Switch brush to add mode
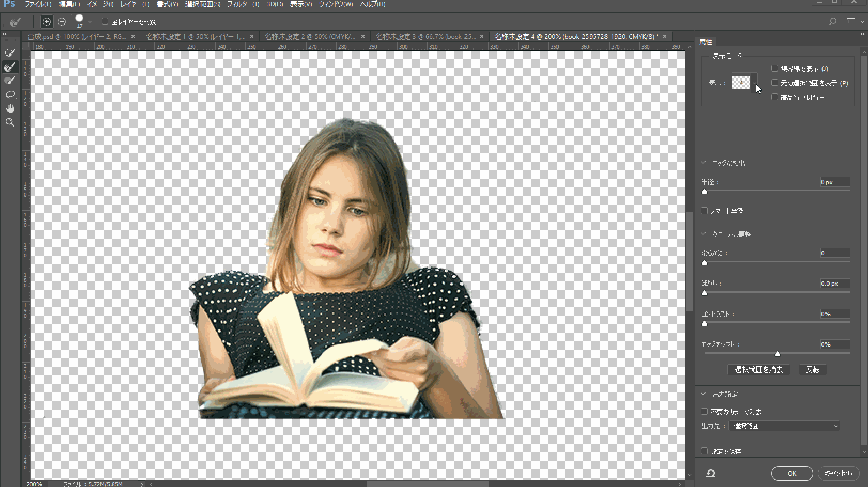The height and width of the screenshot is (487, 868). coord(46,21)
